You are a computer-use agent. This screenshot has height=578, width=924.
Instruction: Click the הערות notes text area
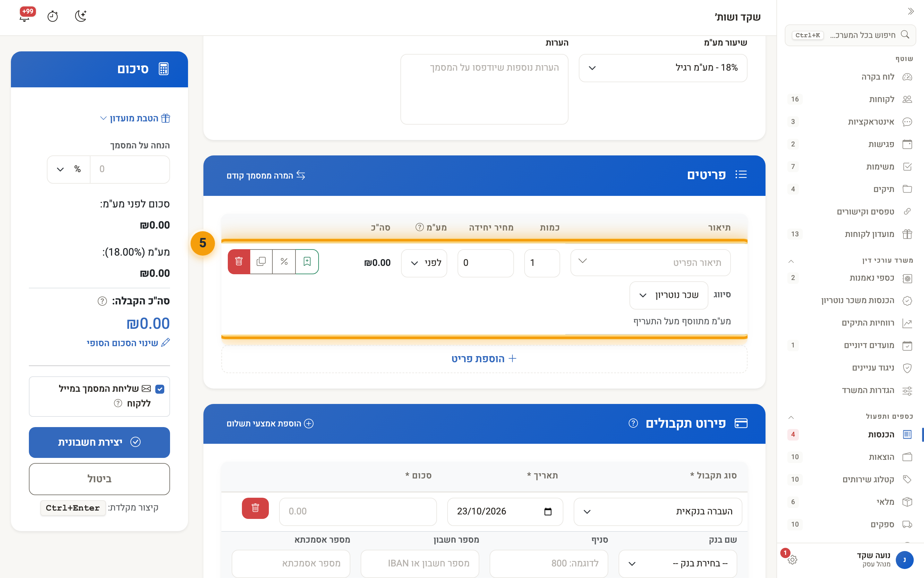click(484, 89)
